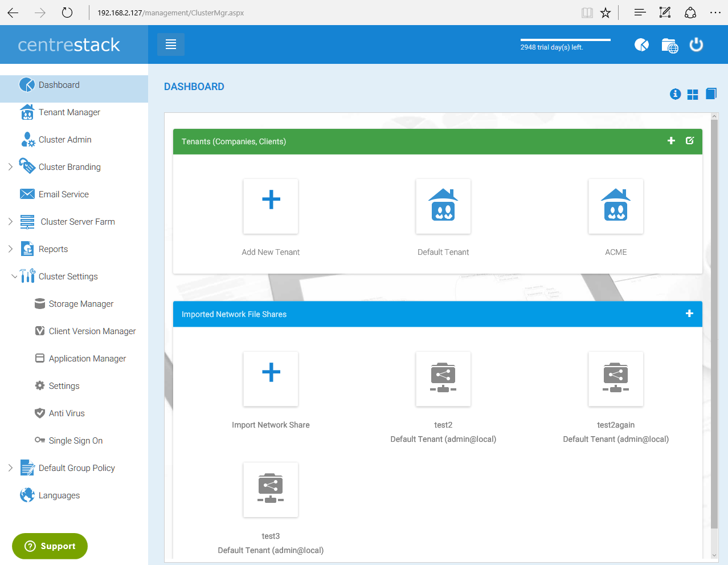Click the hamburger menu toggle button
The width and height of the screenshot is (728, 565).
pos(170,44)
